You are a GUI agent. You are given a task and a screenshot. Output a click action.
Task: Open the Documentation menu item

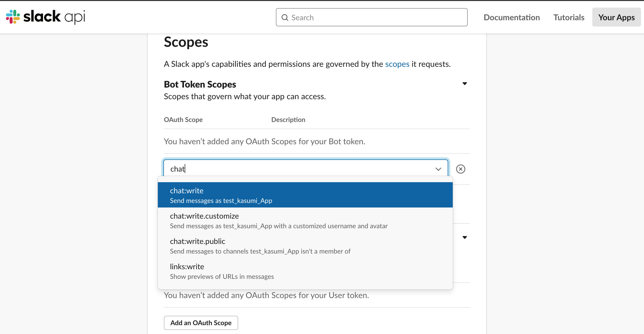512,17
